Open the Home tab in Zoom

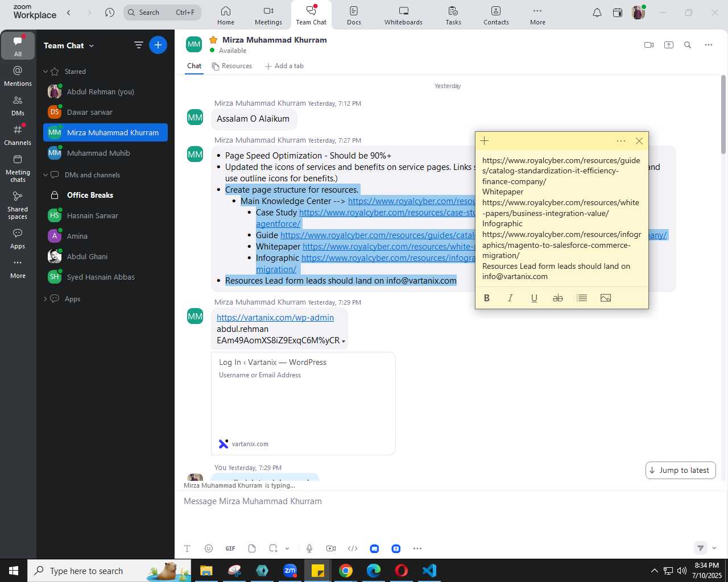226,15
